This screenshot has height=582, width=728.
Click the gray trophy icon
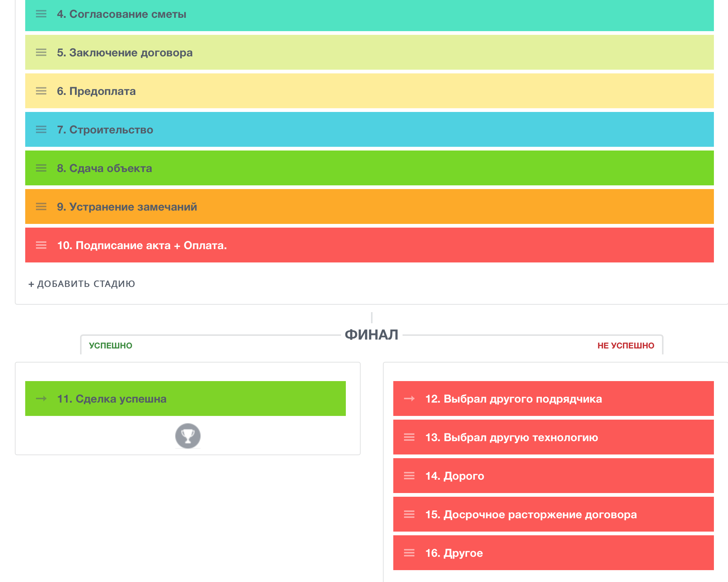pyautogui.click(x=188, y=436)
